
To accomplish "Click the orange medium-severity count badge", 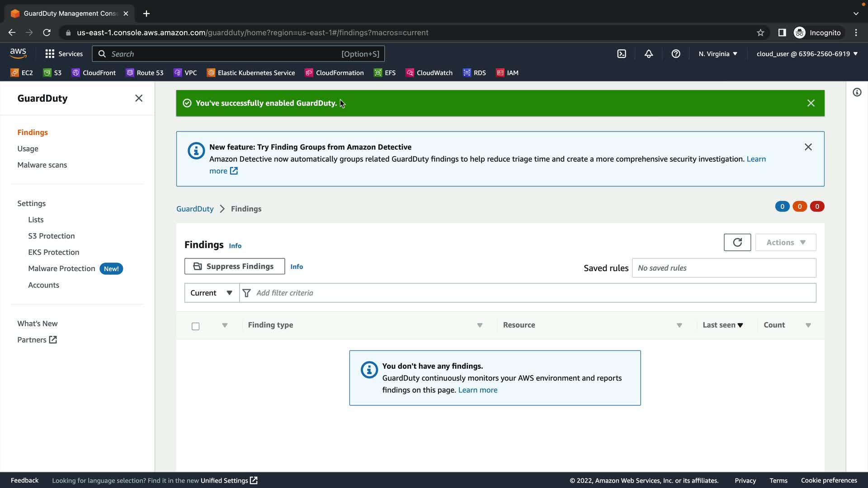I will click(800, 206).
